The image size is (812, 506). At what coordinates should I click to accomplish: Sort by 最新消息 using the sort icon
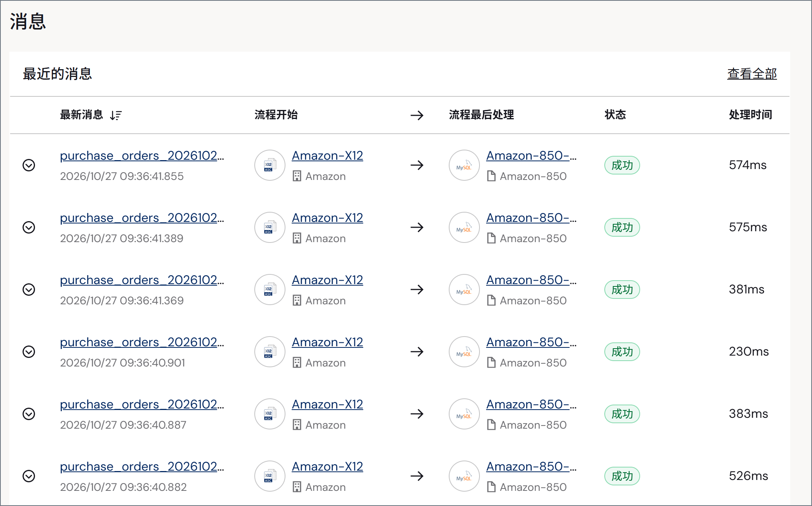coord(116,115)
